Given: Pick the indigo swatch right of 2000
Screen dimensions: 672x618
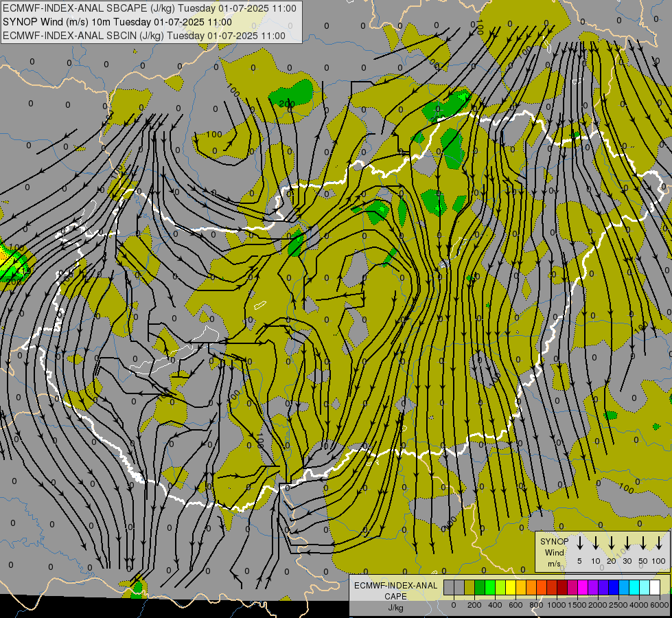Looking at the screenshot, I should [x=603, y=587].
